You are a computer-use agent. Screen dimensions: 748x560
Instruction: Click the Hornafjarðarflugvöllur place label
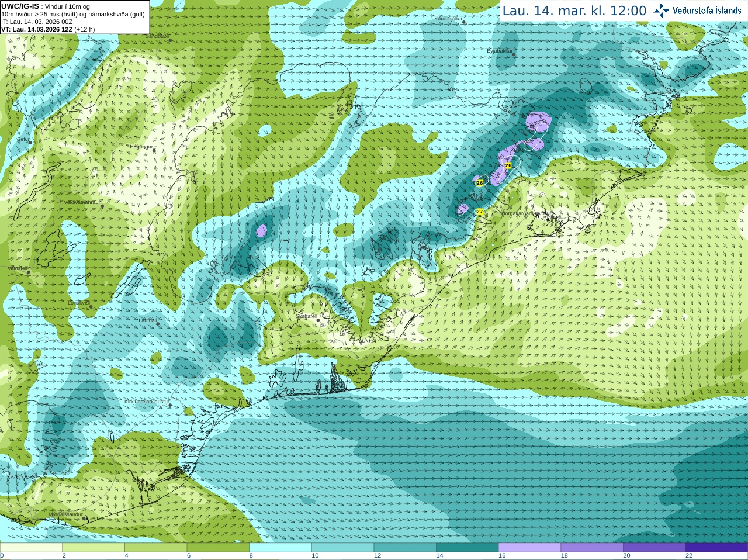pyautogui.click(x=527, y=213)
